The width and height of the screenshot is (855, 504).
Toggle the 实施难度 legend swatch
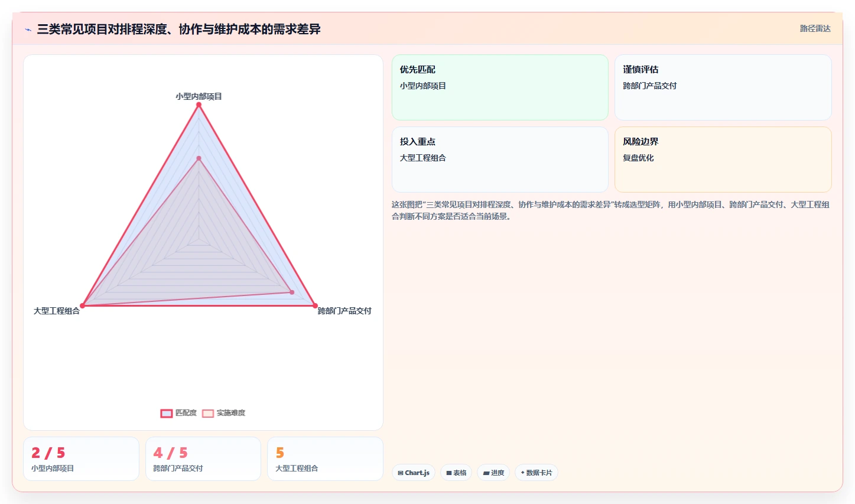point(208,413)
